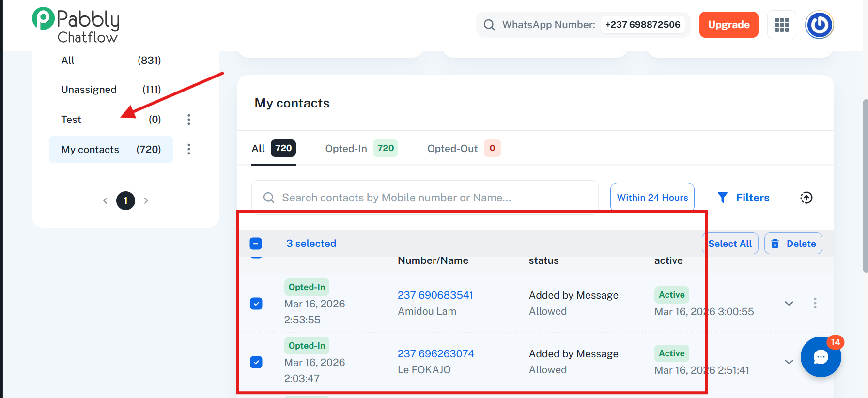Open row options for Amidou Lam
This screenshot has width=868, height=398.
click(x=815, y=303)
